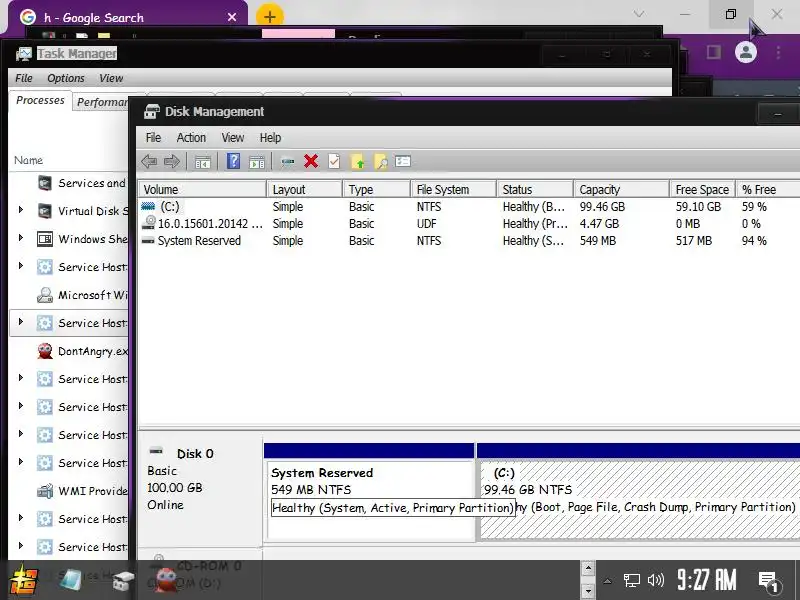
Task: Sort by Name column in Task Manager
Action: [28, 160]
